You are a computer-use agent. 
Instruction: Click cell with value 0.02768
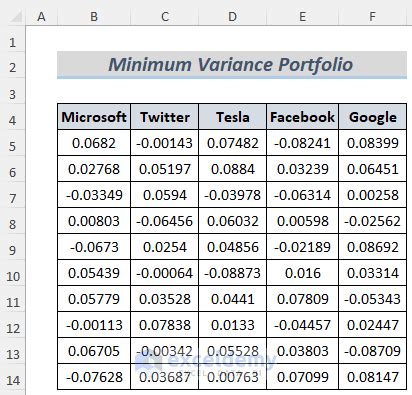coord(94,169)
